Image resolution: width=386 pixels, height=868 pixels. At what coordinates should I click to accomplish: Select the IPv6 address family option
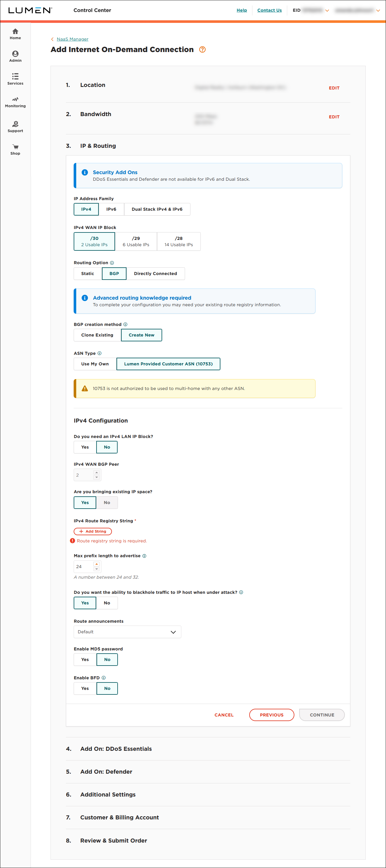point(111,209)
